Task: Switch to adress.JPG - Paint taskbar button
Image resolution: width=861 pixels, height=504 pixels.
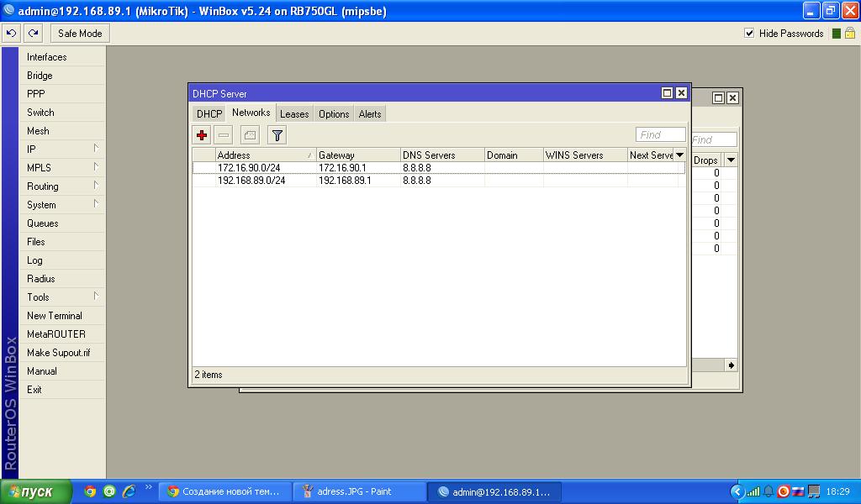Action: (360, 491)
